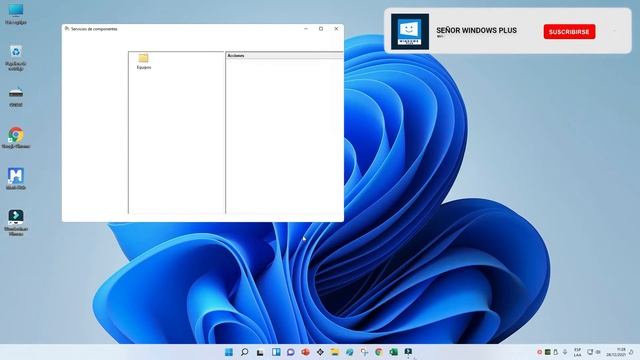640x360 pixels.
Task: Open the blue M desktop application
Action: [16, 178]
